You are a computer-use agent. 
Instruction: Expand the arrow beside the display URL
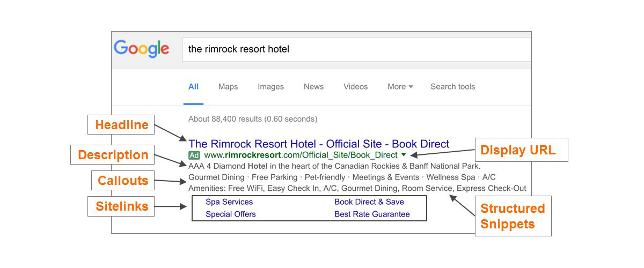point(404,155)
